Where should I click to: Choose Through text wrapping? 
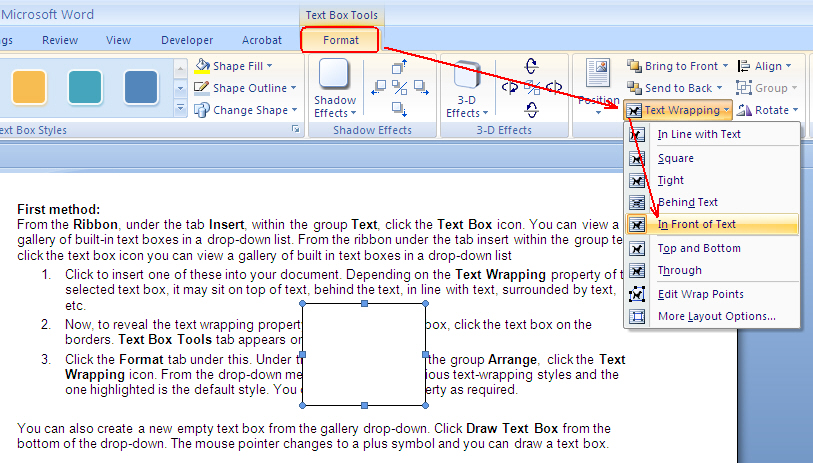711,270
